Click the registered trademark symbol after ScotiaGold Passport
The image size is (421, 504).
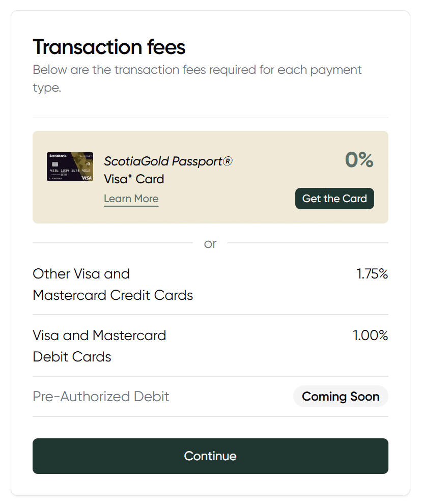[x=228, y=160]
